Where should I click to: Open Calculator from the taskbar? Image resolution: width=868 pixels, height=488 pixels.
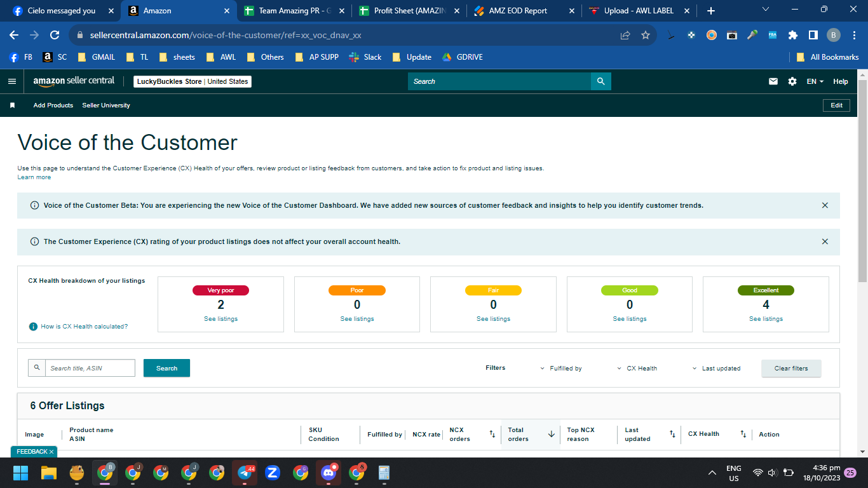pos(384,473)
